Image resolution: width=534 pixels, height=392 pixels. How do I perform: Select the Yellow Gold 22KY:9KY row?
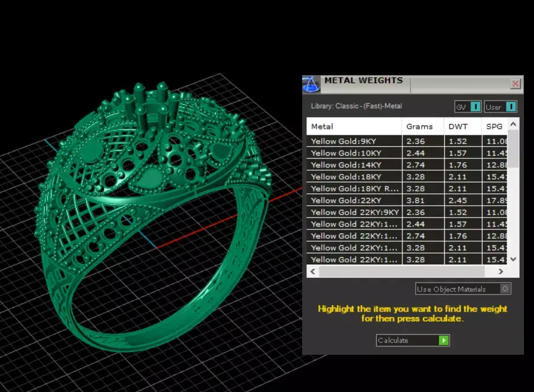407,212
